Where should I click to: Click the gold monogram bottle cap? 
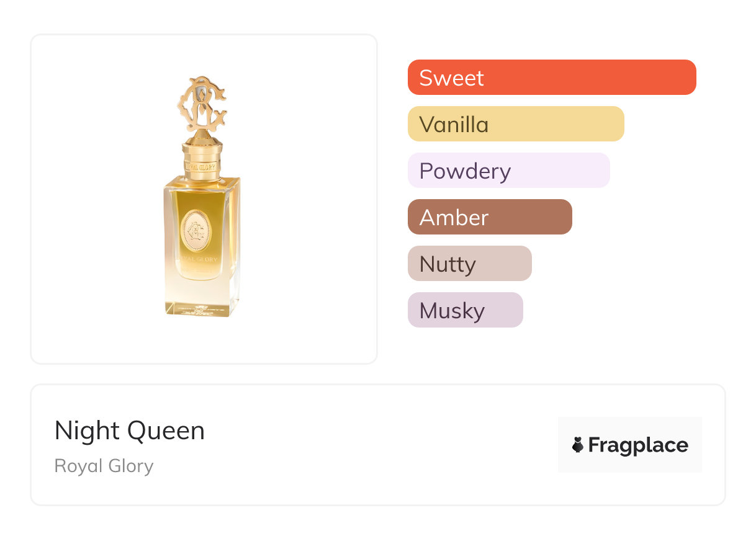[201, 105]
